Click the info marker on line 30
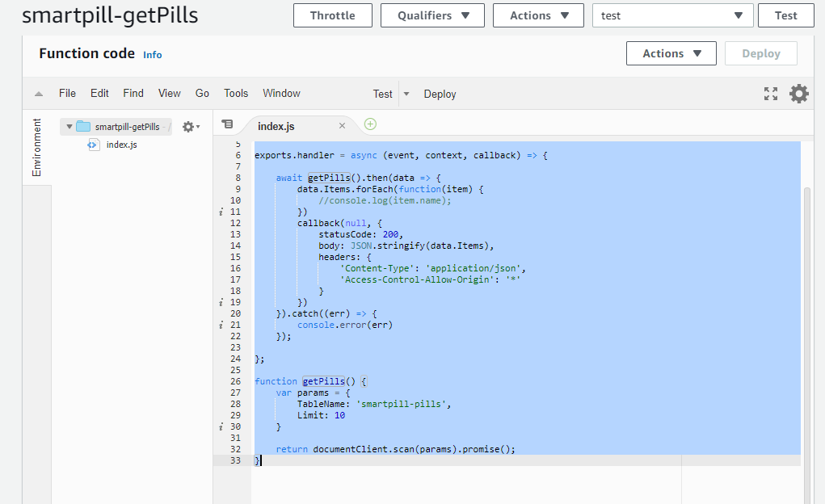Viewport: 825px width, 504px height. [x=221, y=426]
